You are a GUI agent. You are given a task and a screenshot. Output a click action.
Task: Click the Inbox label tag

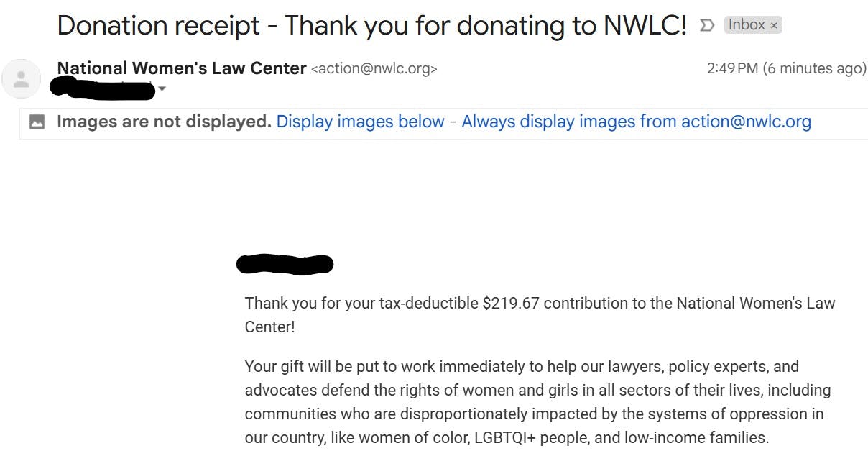click(746, 25)
